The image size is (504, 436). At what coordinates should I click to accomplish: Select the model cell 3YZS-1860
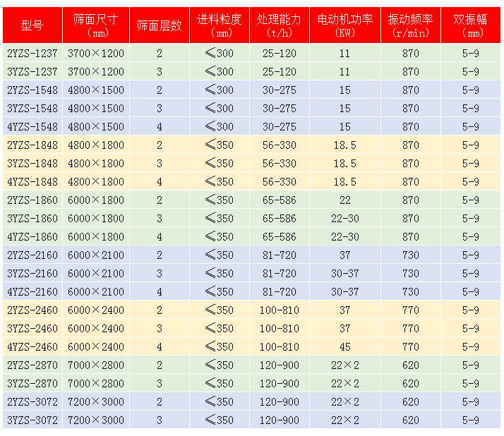[32, 218]
